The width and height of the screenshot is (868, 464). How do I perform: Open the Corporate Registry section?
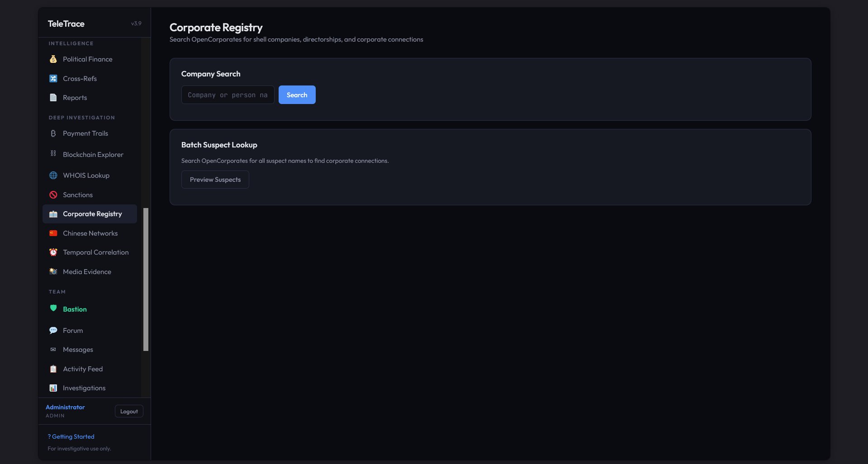click(89, 213)
